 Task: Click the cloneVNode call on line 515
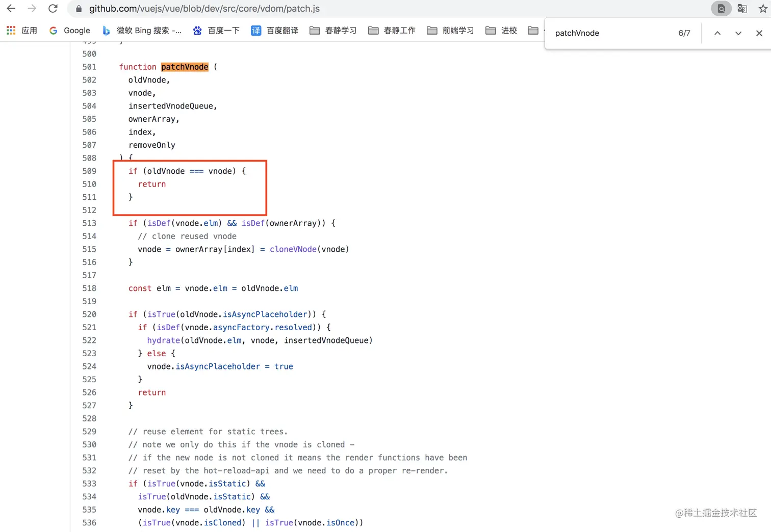[293, 249]
